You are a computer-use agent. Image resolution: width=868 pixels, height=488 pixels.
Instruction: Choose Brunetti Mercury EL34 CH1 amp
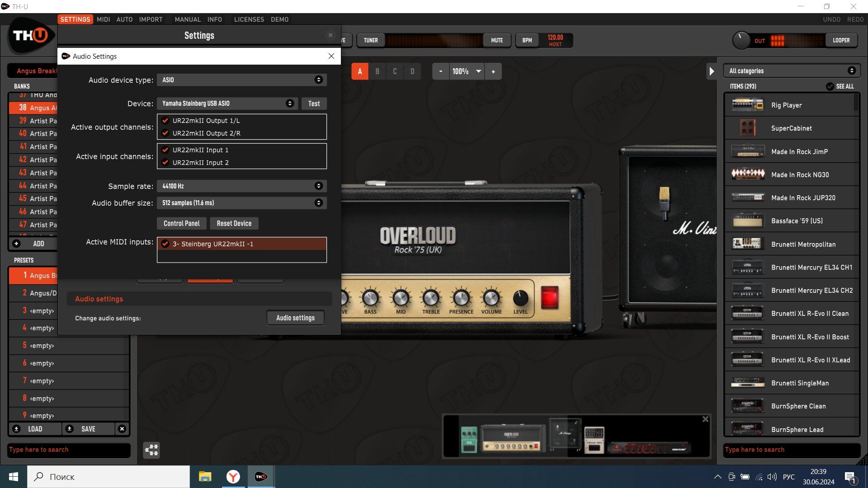tap(792, 267)
